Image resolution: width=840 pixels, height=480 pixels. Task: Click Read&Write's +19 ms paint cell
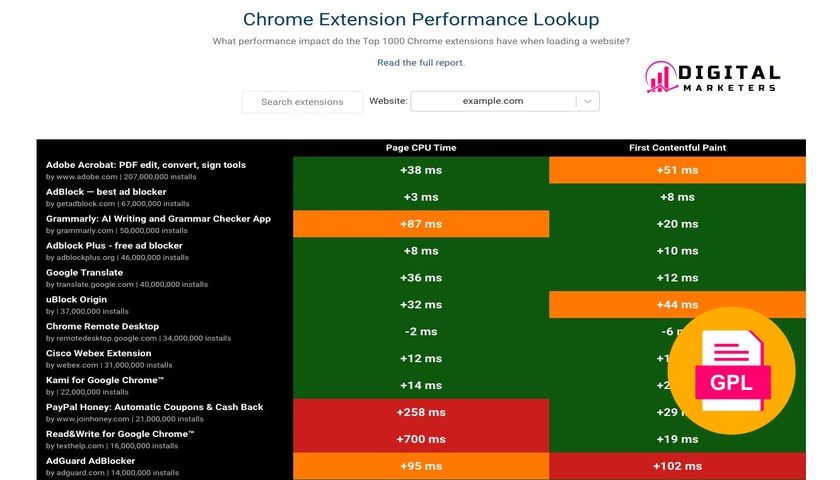point(678,439)
